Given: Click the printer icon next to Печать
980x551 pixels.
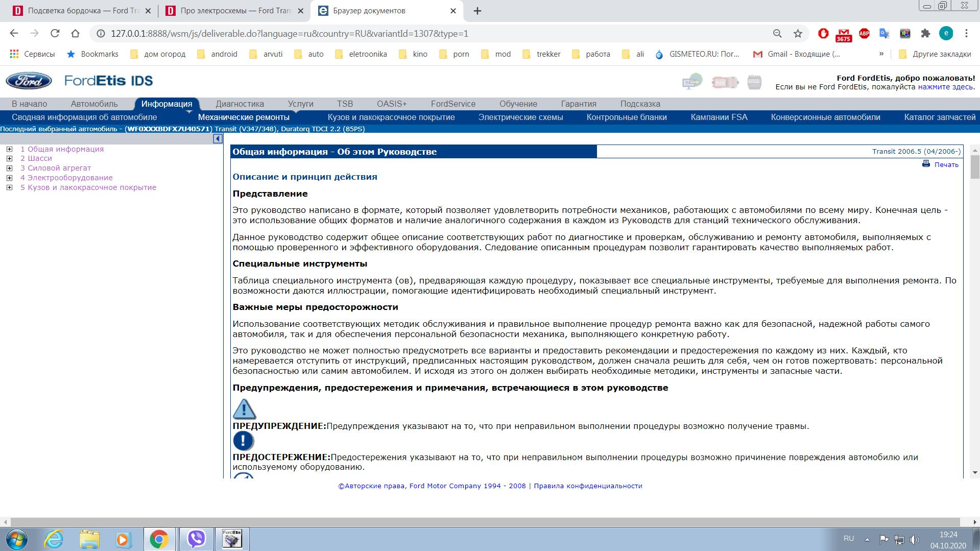Looking at the screenshot, I should (926, 164).
